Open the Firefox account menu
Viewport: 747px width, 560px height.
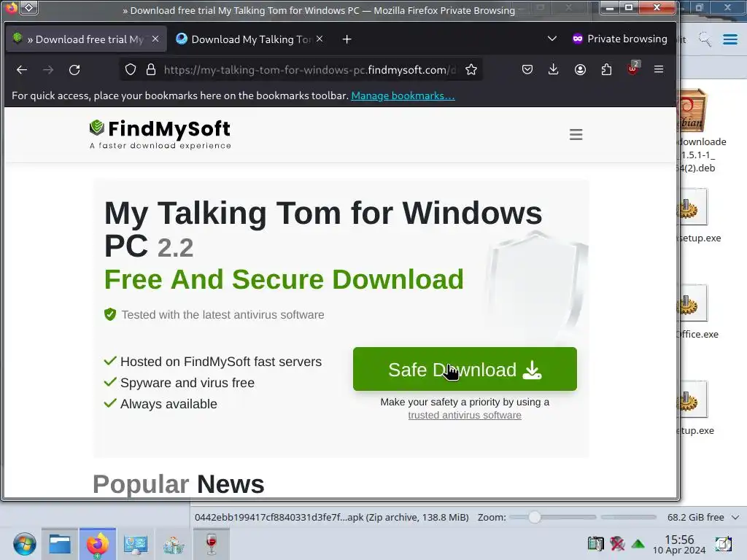(x=580, y=69)
